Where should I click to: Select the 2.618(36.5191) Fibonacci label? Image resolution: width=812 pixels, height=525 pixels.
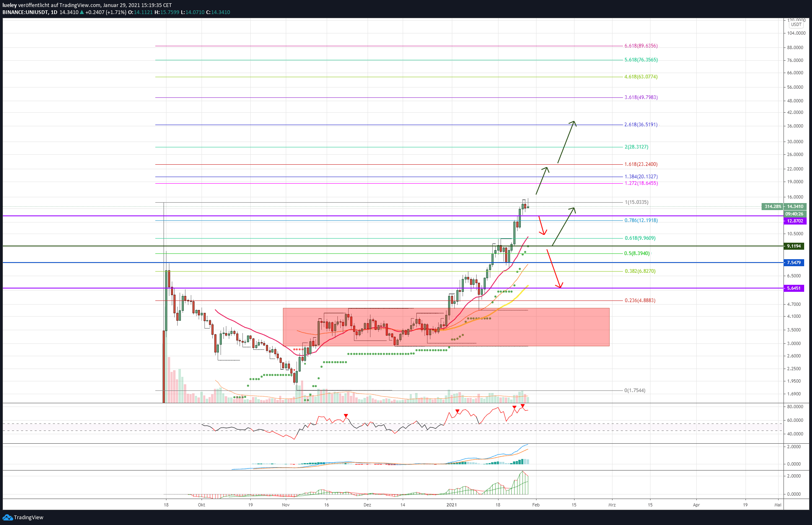(641, 125)
